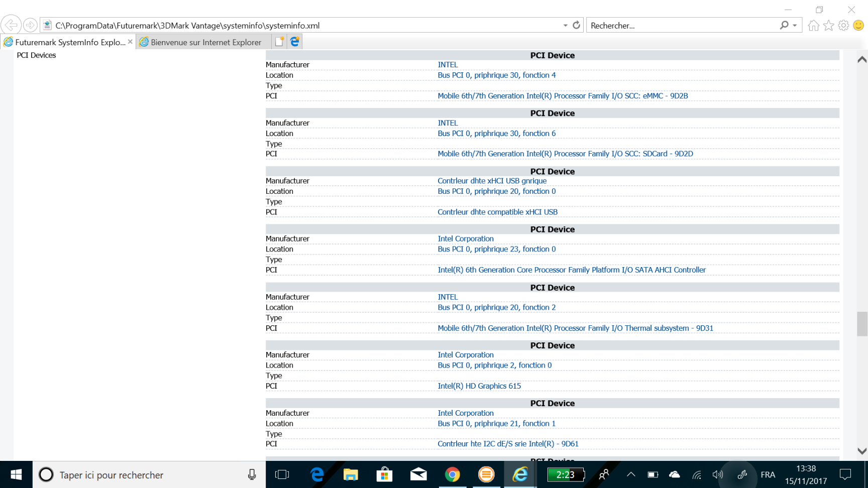
Task: Click the address bar file path
Action: click(x=187, y=26)
